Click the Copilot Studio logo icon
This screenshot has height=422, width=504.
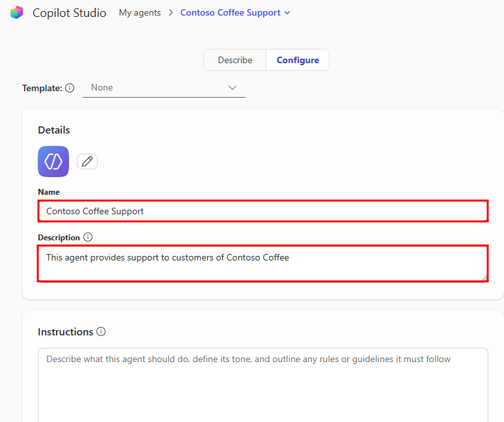[x=17, y=12]
